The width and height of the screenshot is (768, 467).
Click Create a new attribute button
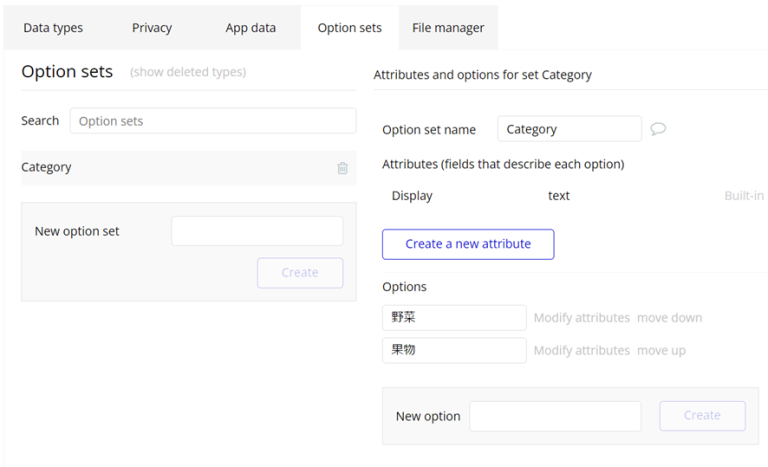click(468, 244)
